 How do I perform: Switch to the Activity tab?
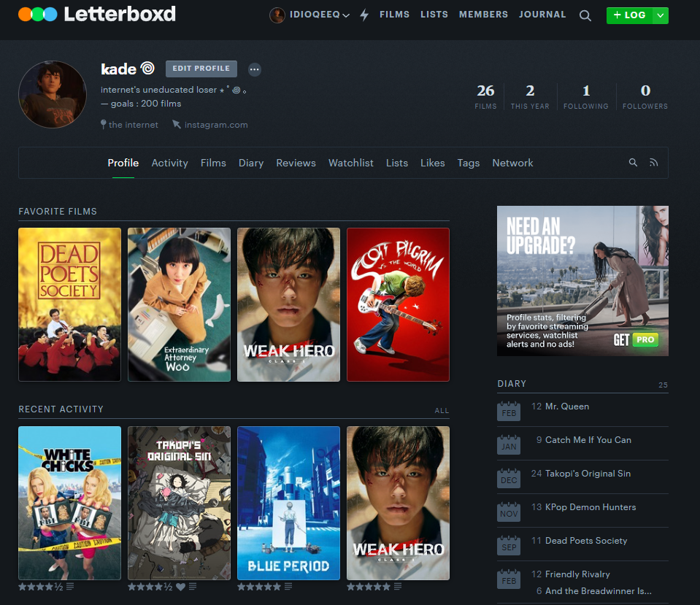tap(169, 163)
